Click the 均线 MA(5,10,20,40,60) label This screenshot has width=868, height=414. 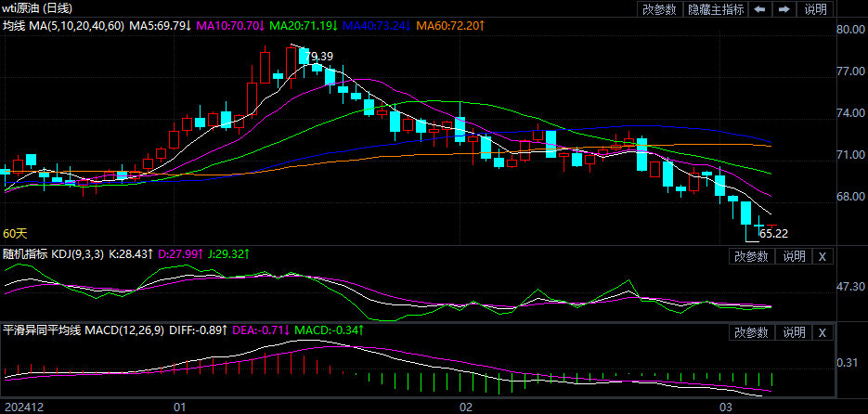64,25
